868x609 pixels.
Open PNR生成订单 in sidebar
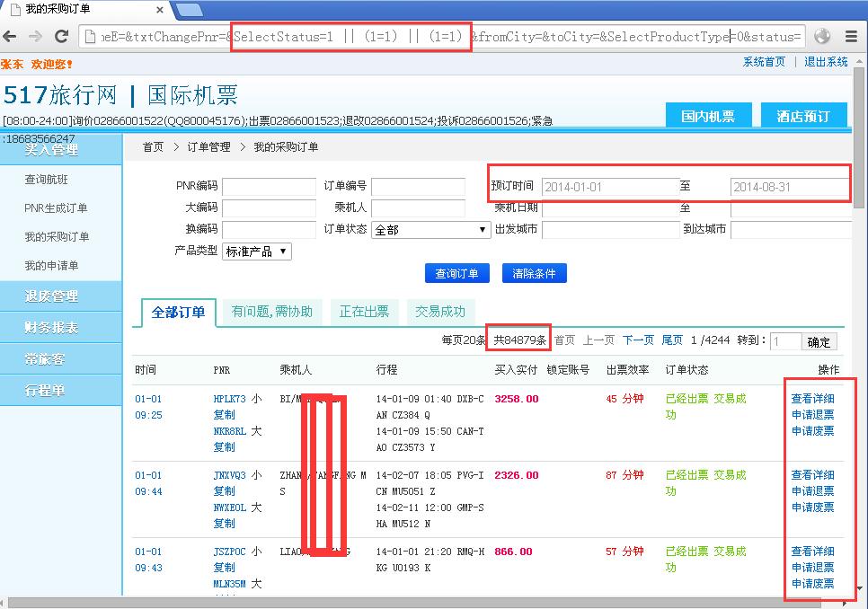[56, 208]
